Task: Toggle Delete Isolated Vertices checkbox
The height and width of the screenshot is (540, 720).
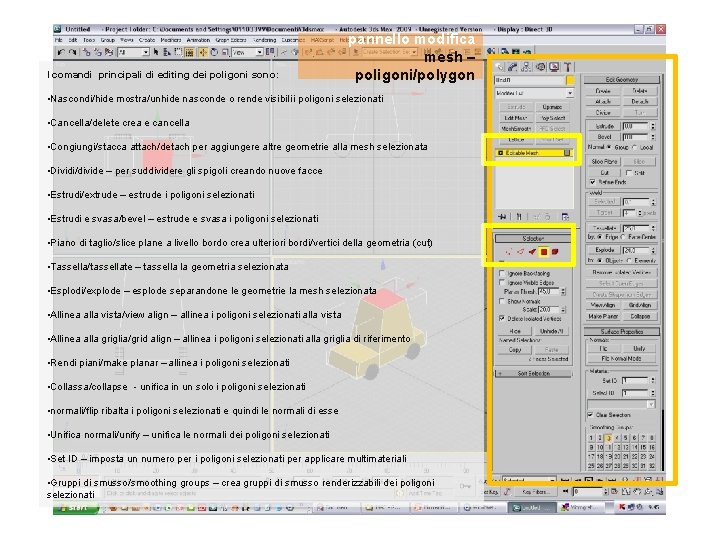Action: (x=502, y=318)
